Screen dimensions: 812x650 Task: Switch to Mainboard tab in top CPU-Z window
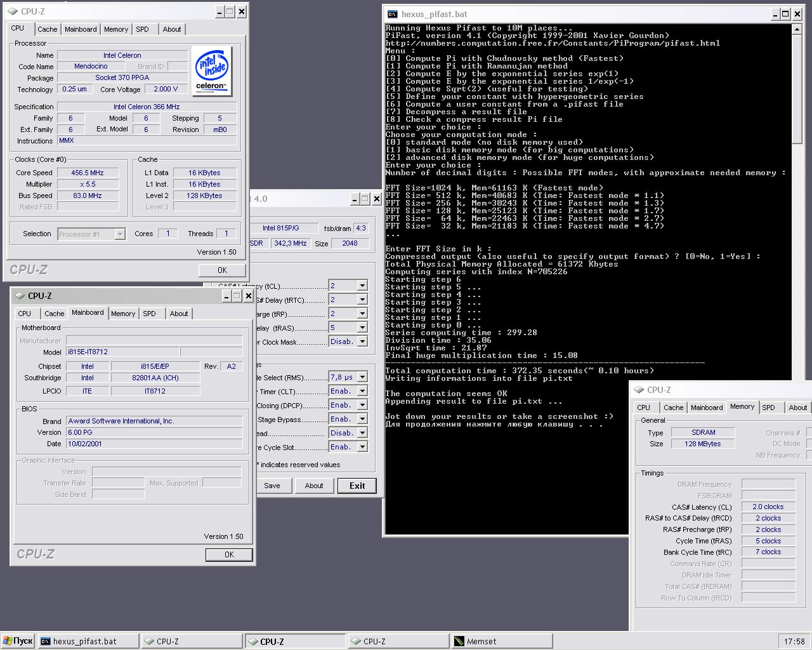[x=81, y=29]
